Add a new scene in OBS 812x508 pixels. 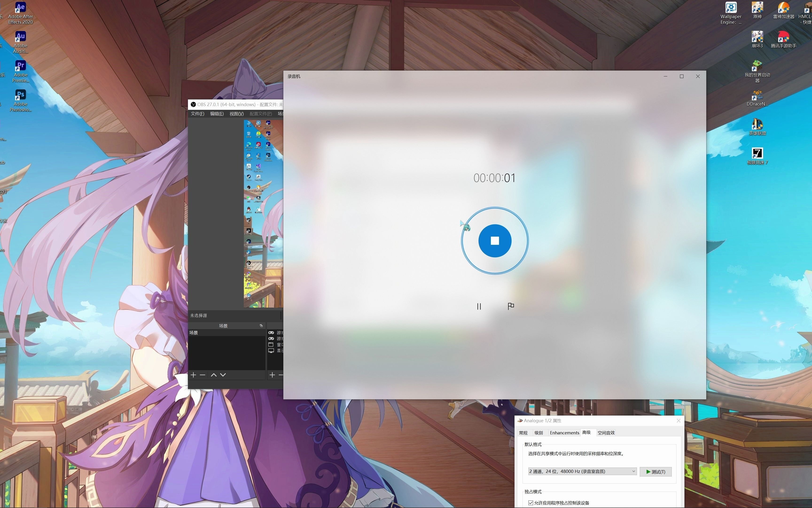193,375
